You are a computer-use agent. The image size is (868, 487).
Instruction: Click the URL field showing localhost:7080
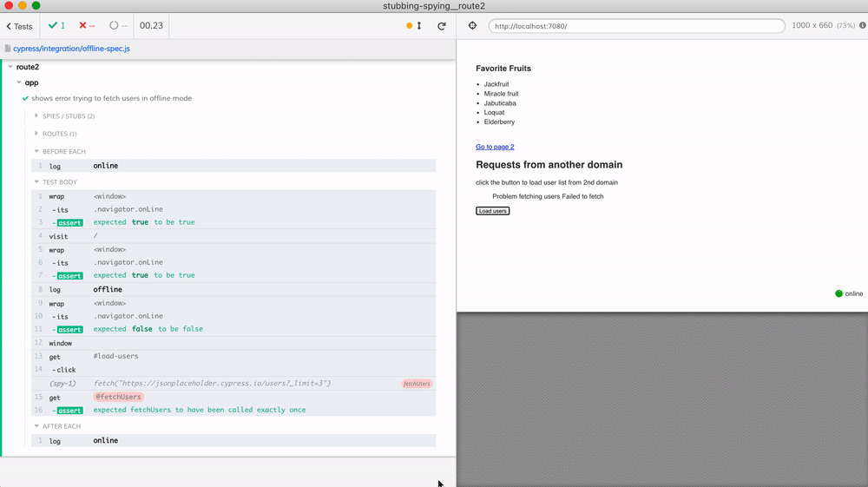click(x=636, y=26)
